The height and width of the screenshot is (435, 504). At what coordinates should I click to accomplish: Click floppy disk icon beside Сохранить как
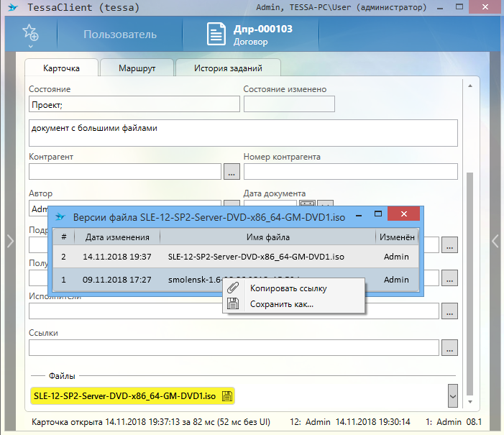[x=233, y=303]
